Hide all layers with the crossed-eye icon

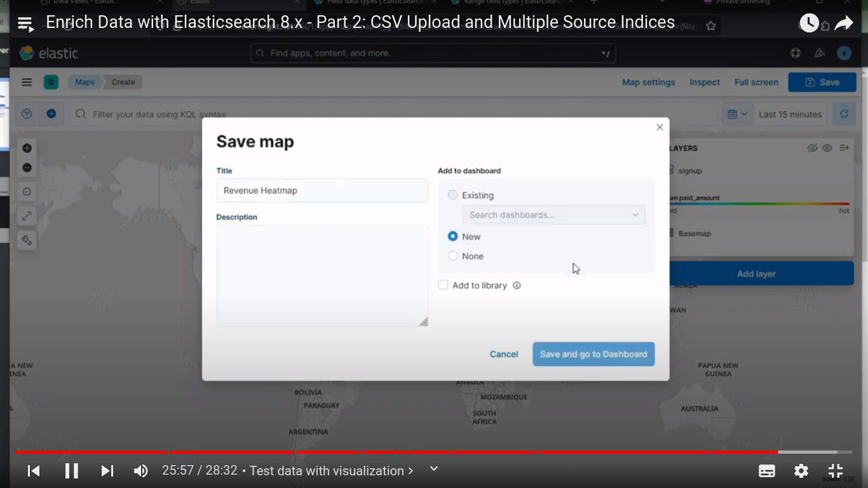812,148
